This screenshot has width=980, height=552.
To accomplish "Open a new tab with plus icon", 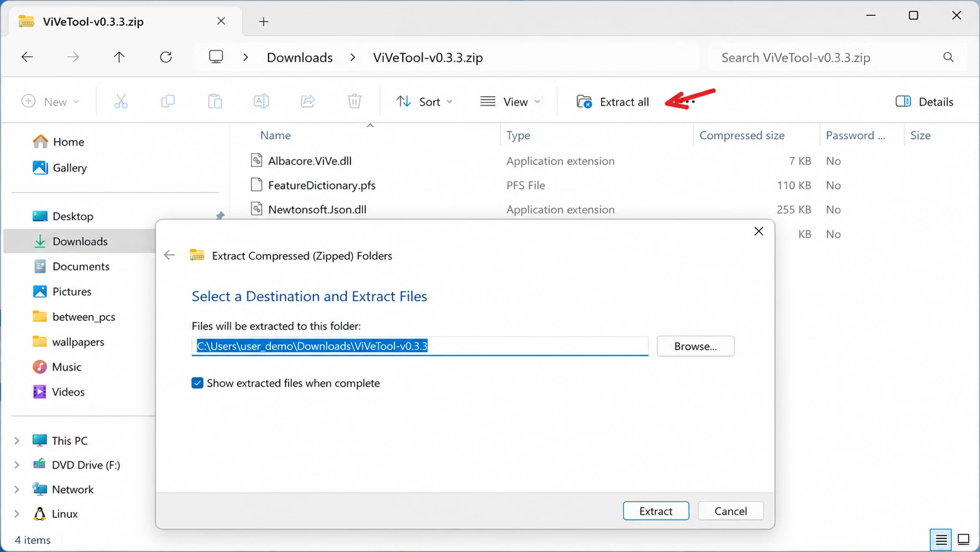I will coord(264,22).
